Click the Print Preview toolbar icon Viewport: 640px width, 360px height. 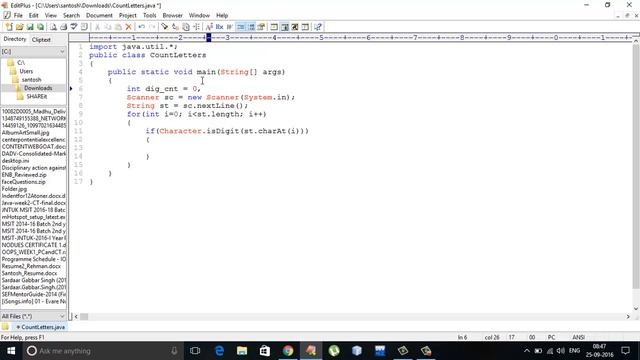53,27
